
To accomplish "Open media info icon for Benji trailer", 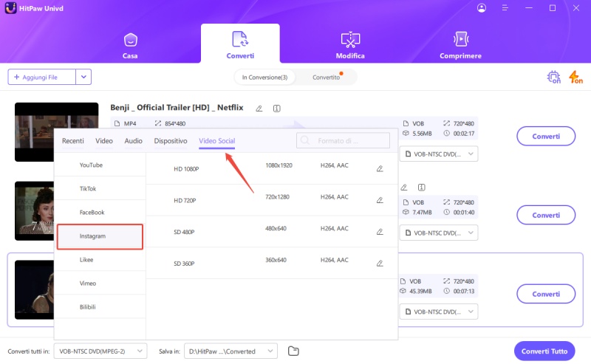I will [276, 108].
